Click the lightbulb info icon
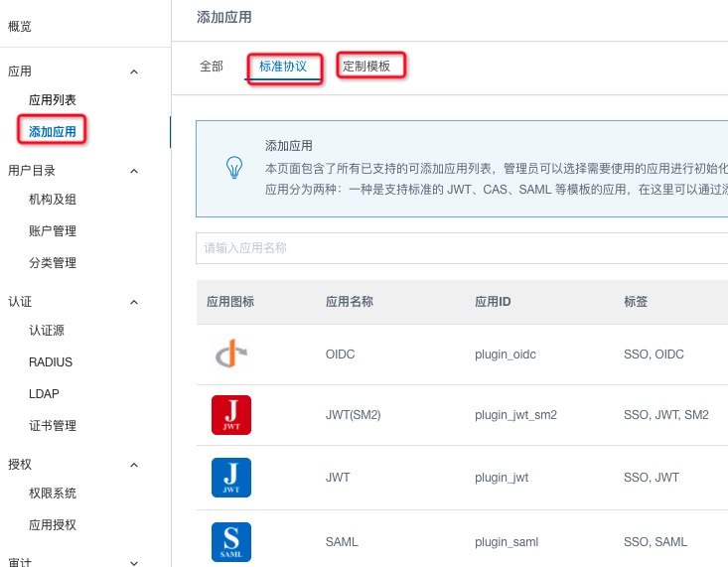Viewport: 728px width, 567px height. pyautogui.click(x=233, y=166)
